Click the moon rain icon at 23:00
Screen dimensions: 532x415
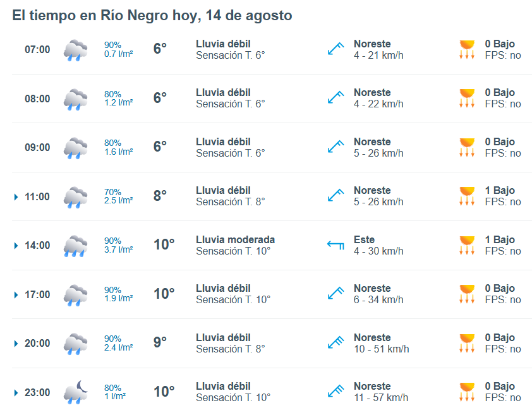coord(75,392)
